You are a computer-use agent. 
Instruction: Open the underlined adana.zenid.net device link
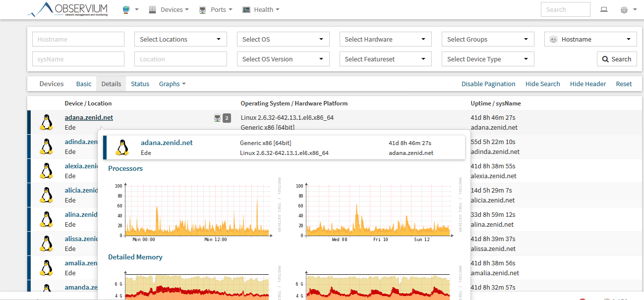pos(89,117)
